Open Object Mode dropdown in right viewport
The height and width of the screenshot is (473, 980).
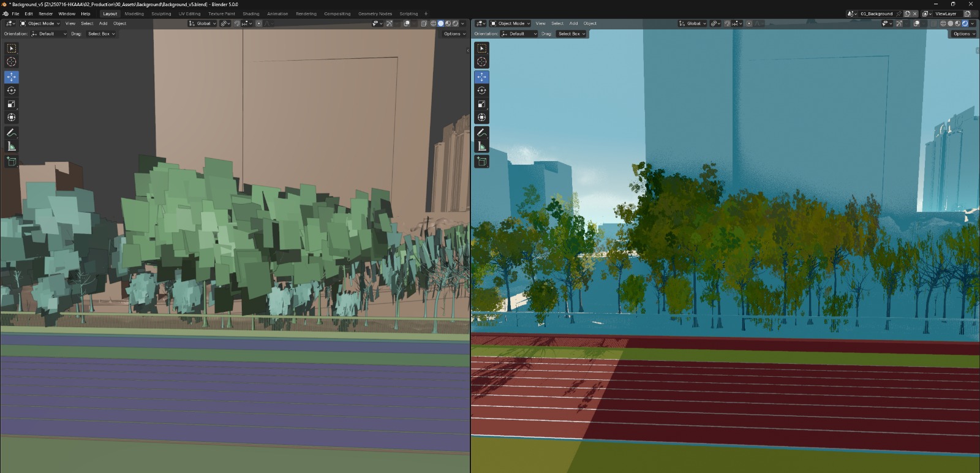(511, 23)
